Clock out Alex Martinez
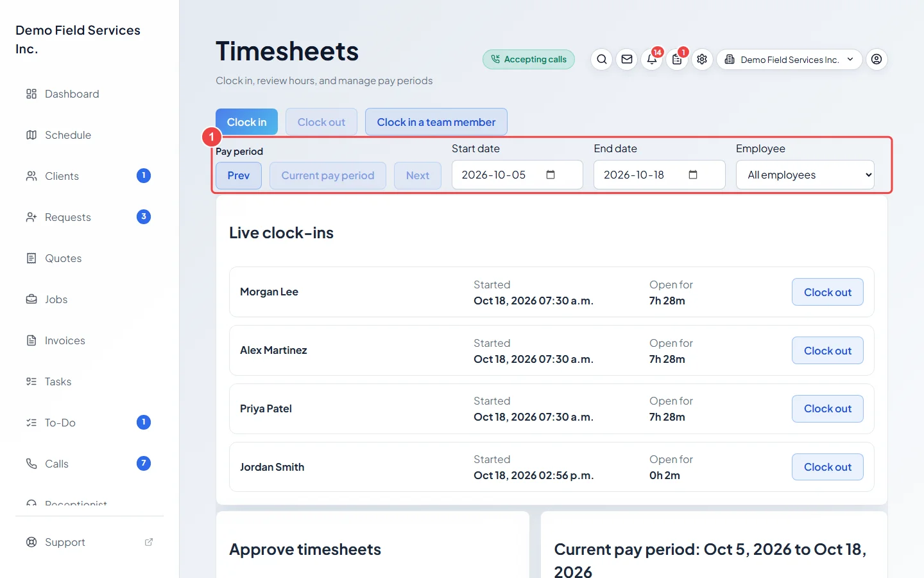This screenshot has width=924, height=578. [828, 351]
